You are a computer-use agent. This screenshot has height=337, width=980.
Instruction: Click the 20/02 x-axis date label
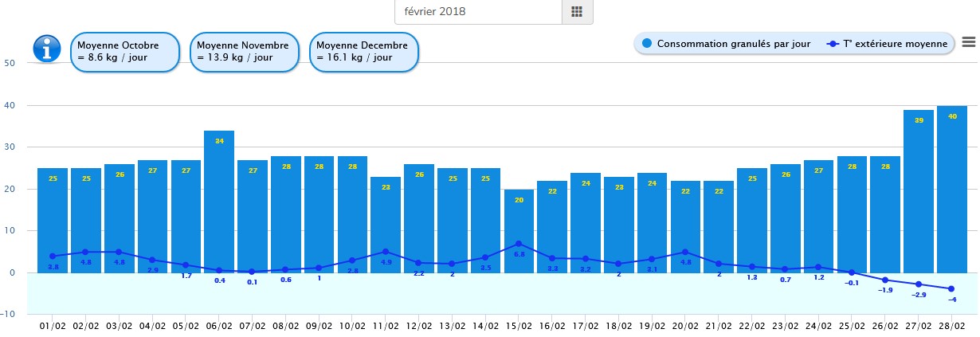686,325
